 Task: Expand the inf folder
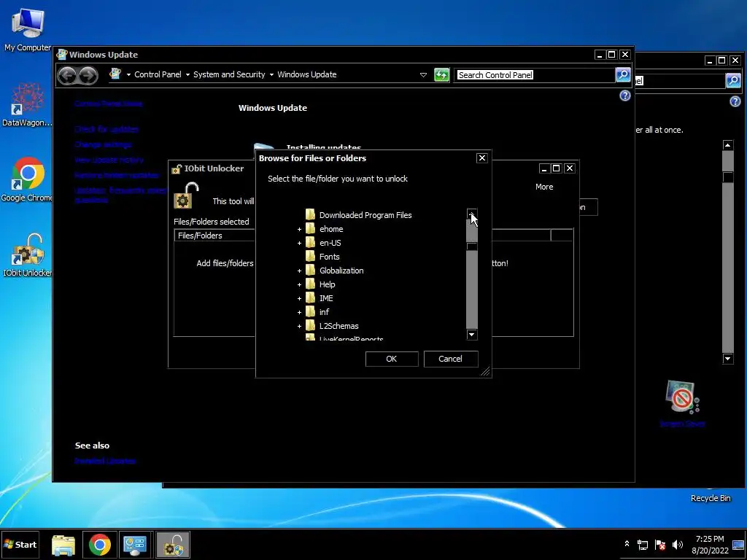click(x=299, y=312)
